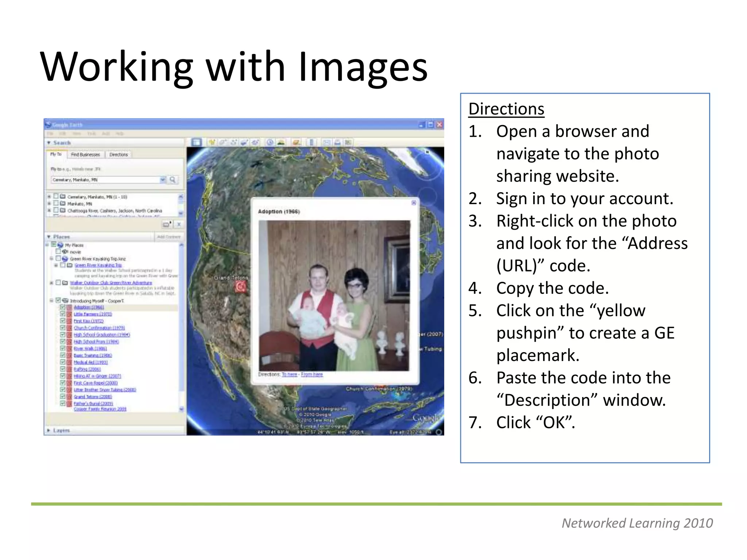Viewport: 747px width, 560px height.
Task: Open the Fly To search history dropdown
Action: pos(163,180)
